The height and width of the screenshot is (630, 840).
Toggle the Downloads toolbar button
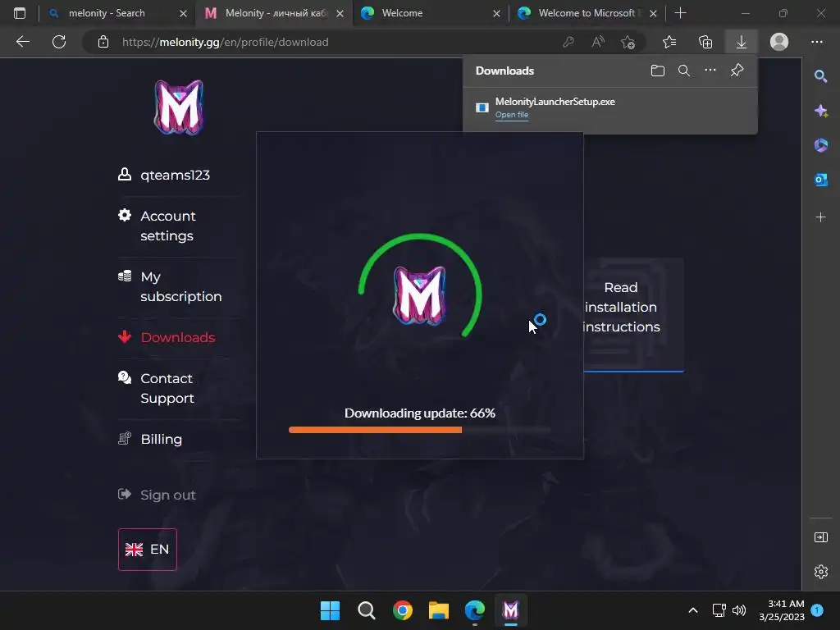742,42
